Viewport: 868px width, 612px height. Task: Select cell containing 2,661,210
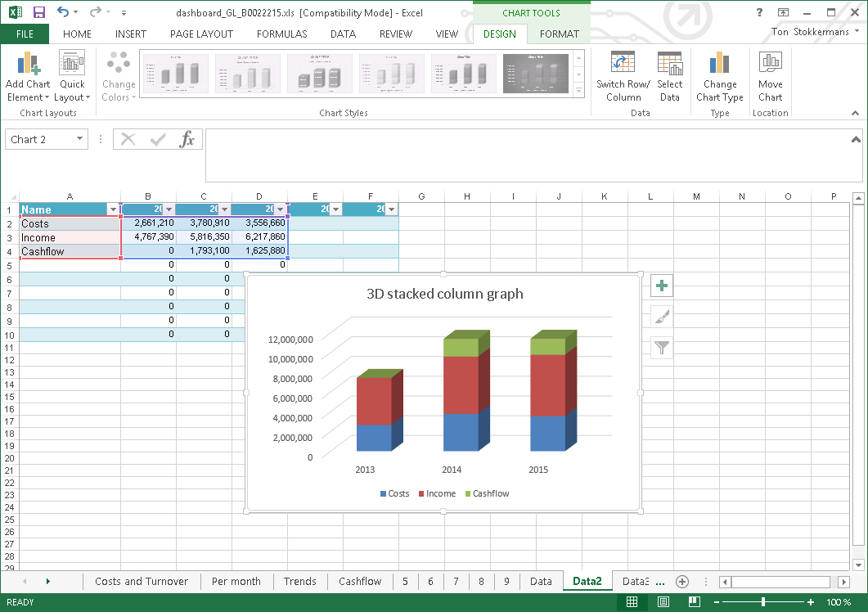148,223
